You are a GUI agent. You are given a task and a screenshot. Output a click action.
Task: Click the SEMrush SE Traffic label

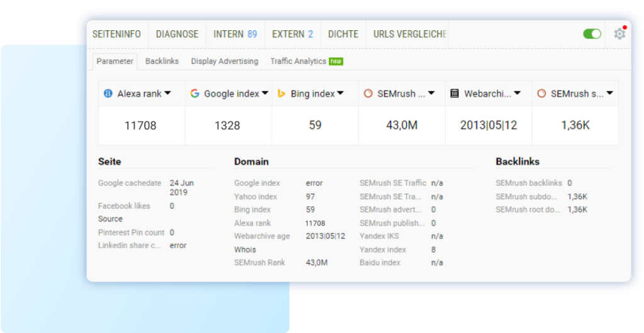(393, 183)
